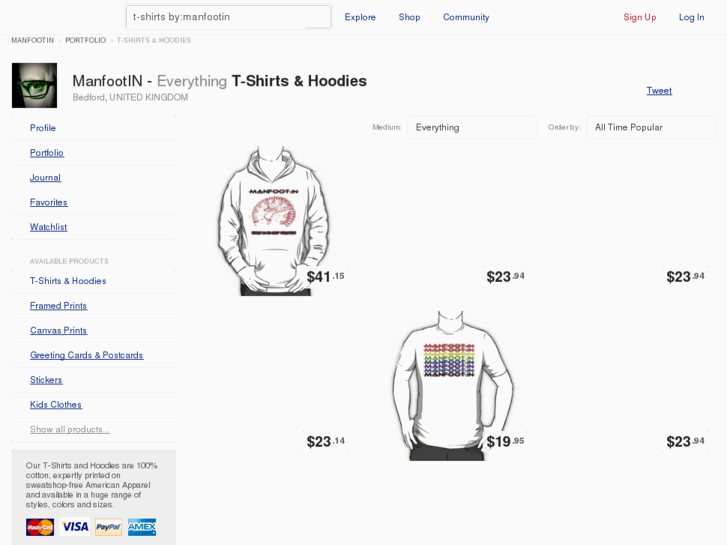Open the Shop menu
Viewport: 727px width, 545px height.
click(x=409, y=17)
